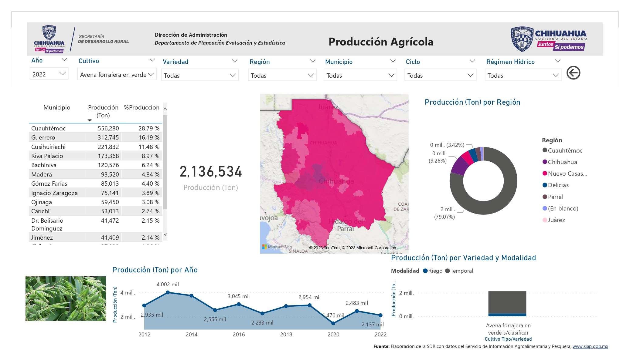The image size is (630, 364).
Task: Click the Microsoft Bing logo on map
Action: tap(277, 247)
